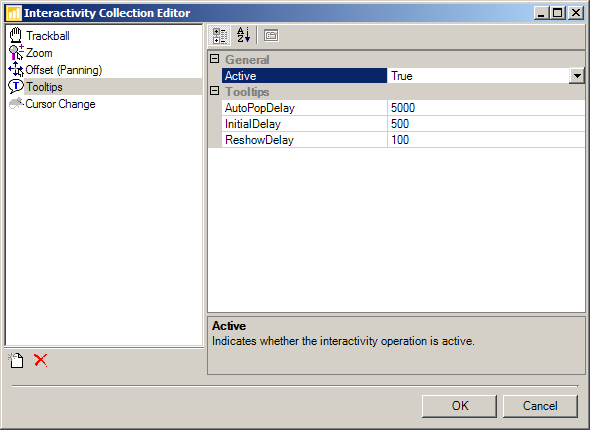
Task: Open the Active value dropdown arrow
Action: (577, 76)
